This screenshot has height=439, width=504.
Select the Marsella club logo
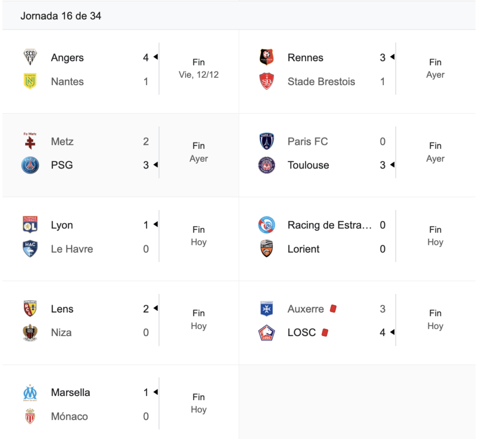click(x=31, y=393)
